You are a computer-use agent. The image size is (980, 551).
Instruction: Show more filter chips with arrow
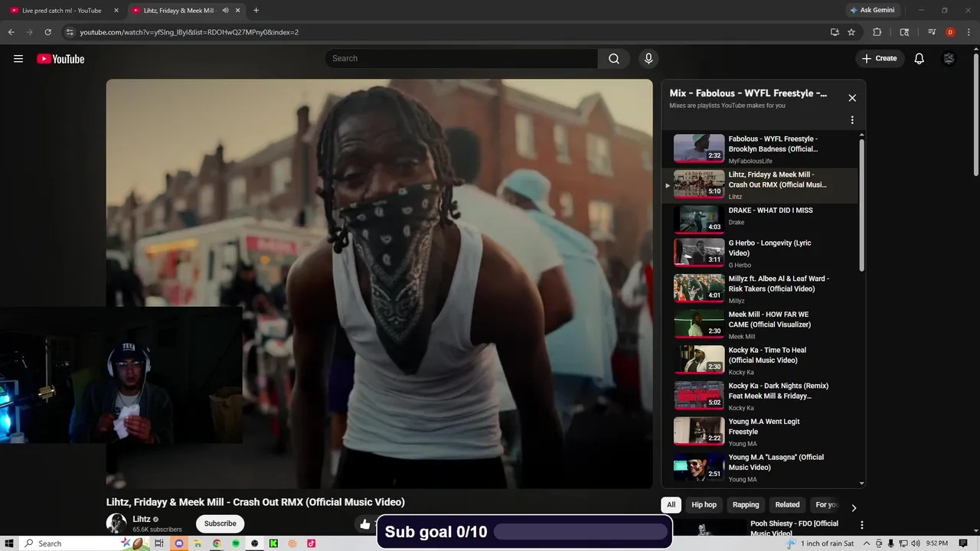(x=854, y=507)
